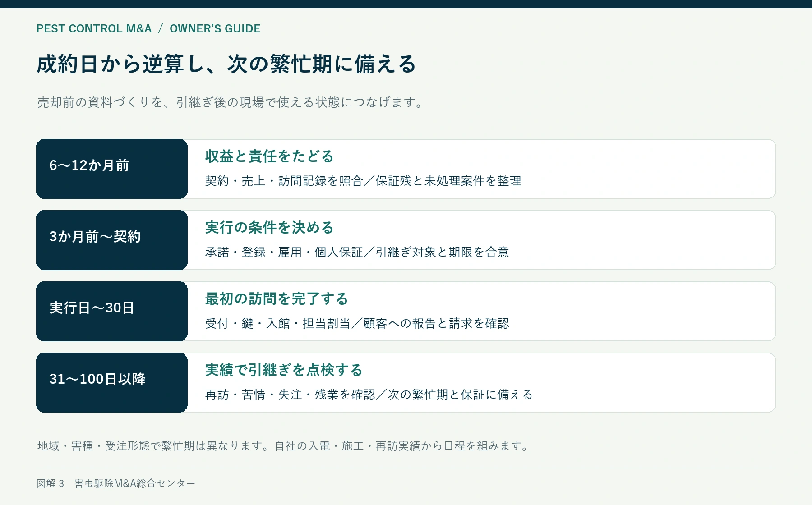Click the card title '最初の訪問を完了する'
Viewport: 812px width, 505px height.
click(277, 299)
